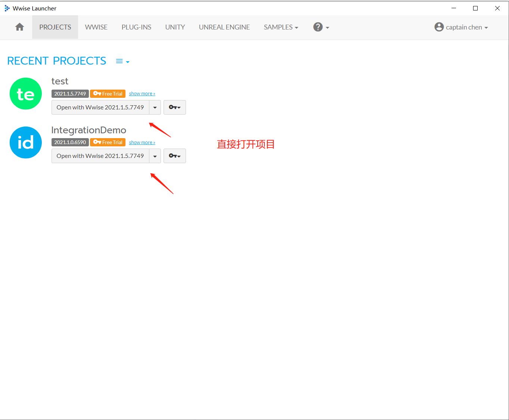Expand the open-with version dropdown for IntegrationDemo
Screen dimensions: 509x420
[x=155, y=156]
